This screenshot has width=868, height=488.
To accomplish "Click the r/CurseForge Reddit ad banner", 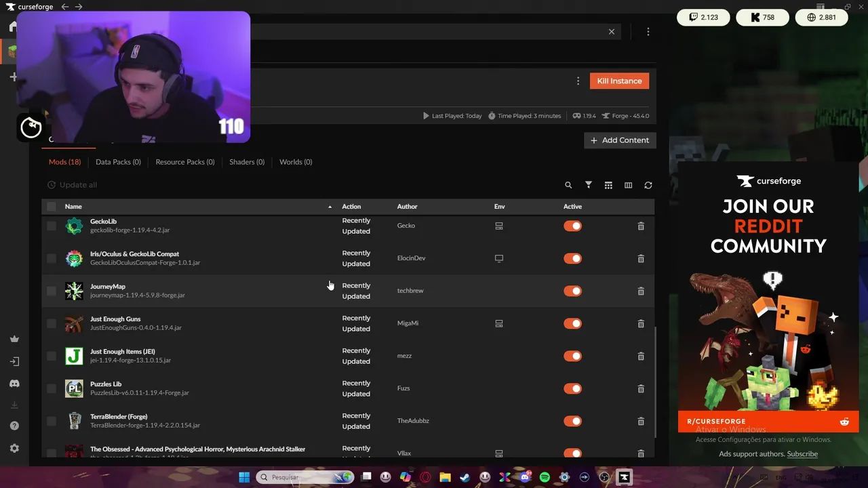I will point(768,297).
